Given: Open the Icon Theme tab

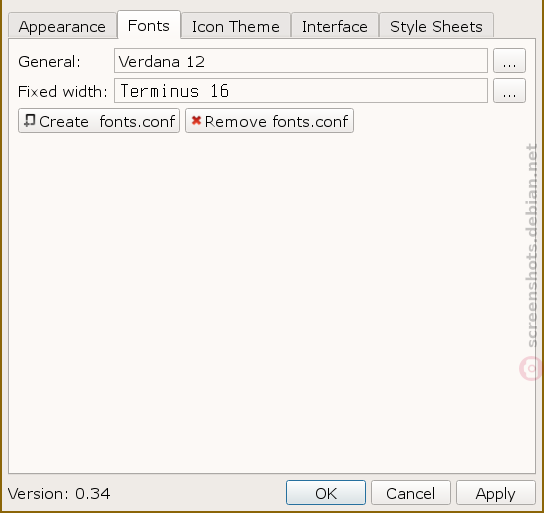Looking at the screenshot, I should point(236,26).
